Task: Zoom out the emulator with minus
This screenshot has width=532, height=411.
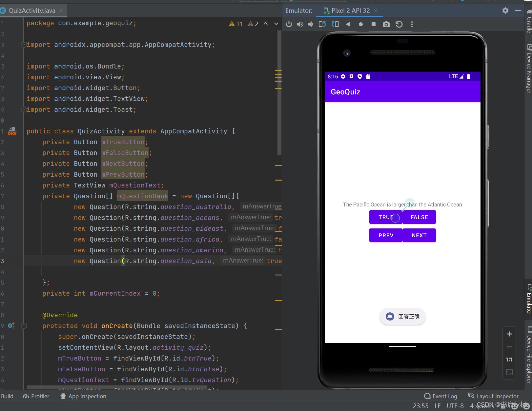Action: [509, 347]
